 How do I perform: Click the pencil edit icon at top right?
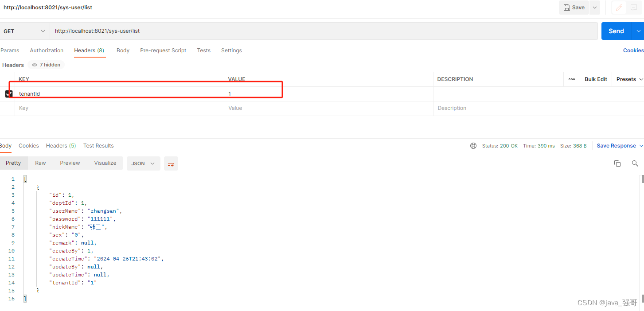[x=619, y=7]
